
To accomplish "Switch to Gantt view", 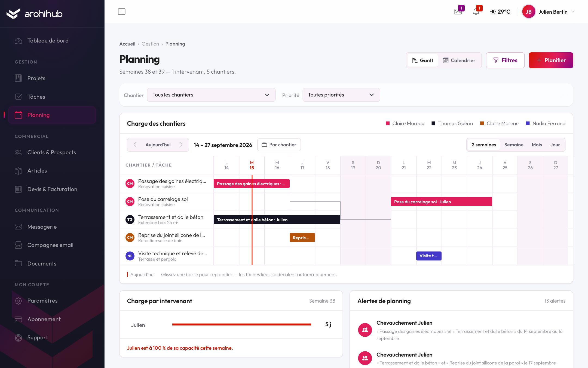I will (x=422, y=60).
